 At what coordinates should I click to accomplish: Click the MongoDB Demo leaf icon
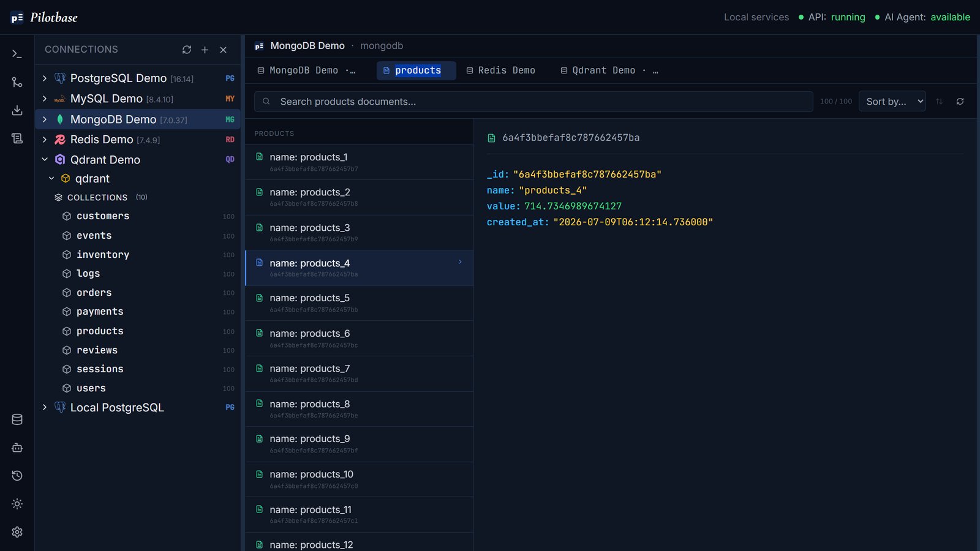point(60,119)
